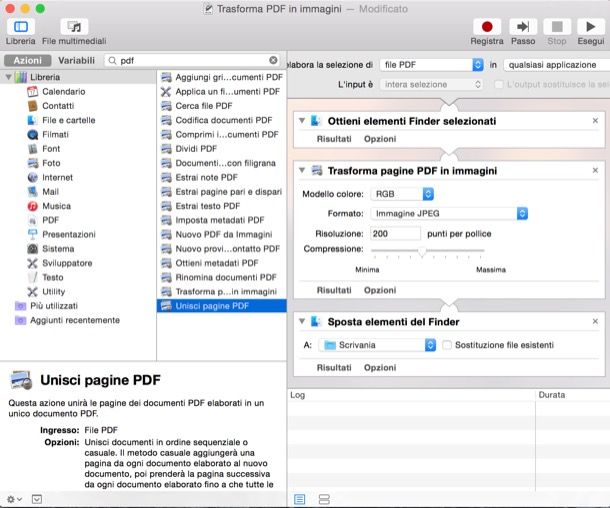
Task: Remove Trasforma pagine PDF in immagini action
Action: point(595,170)
